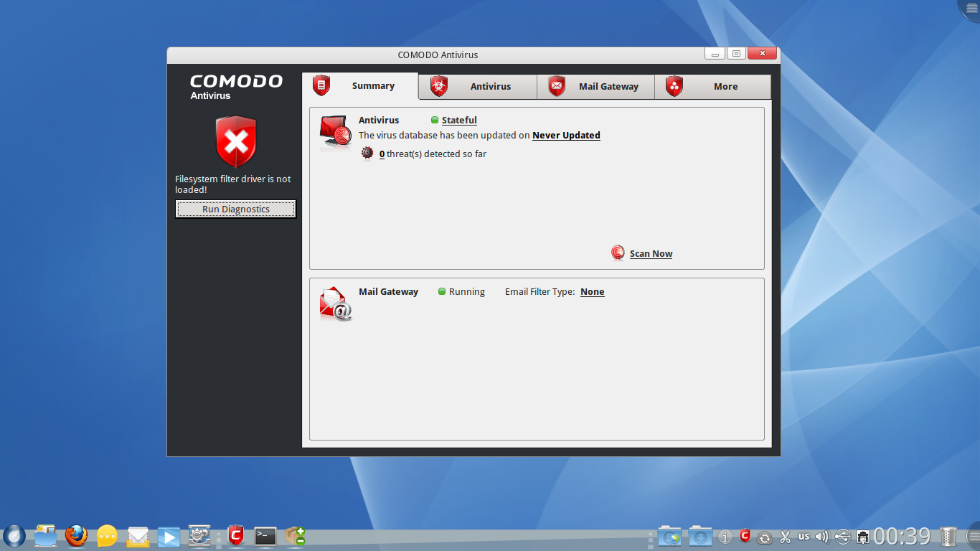
Task: Open the Mail Gateway tab
Action: (595, 87)
